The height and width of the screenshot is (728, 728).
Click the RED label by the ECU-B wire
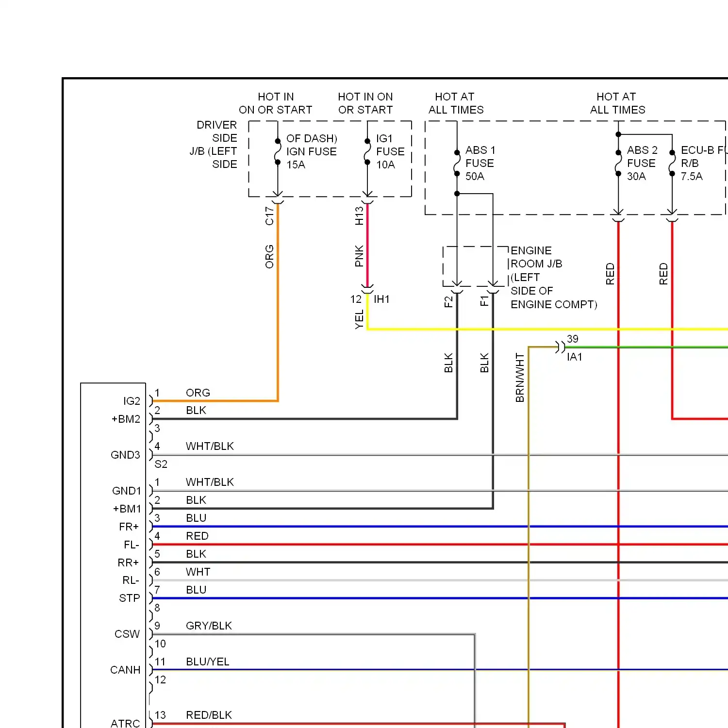coord(664,274)
